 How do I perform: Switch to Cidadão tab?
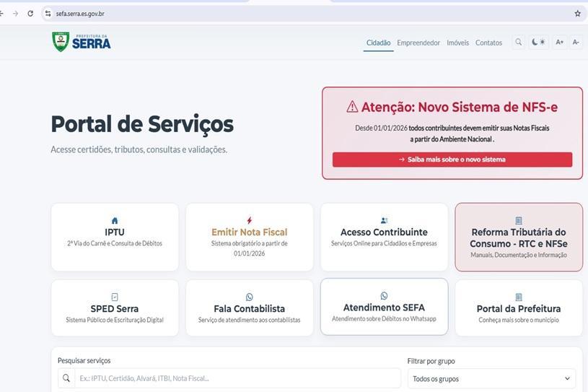(x=378, y=43)
